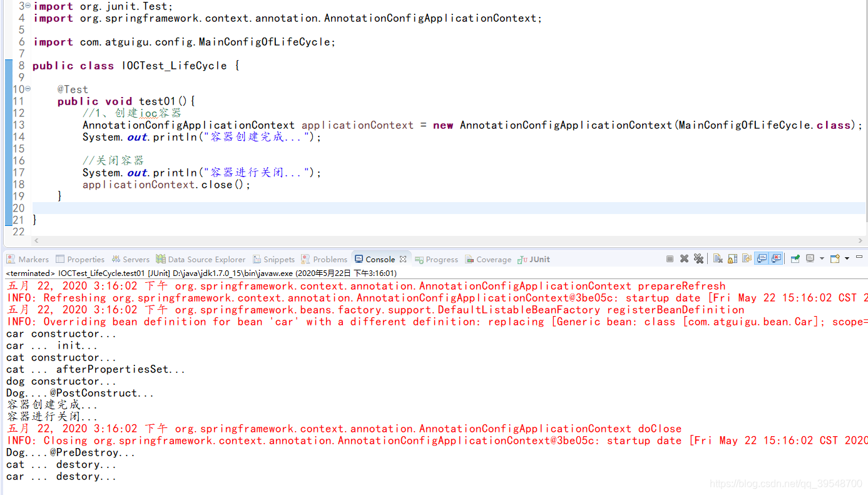Viewport: 868px width, 495px height.
Task: Minimize the console view panel
Action: click(859, 257)
